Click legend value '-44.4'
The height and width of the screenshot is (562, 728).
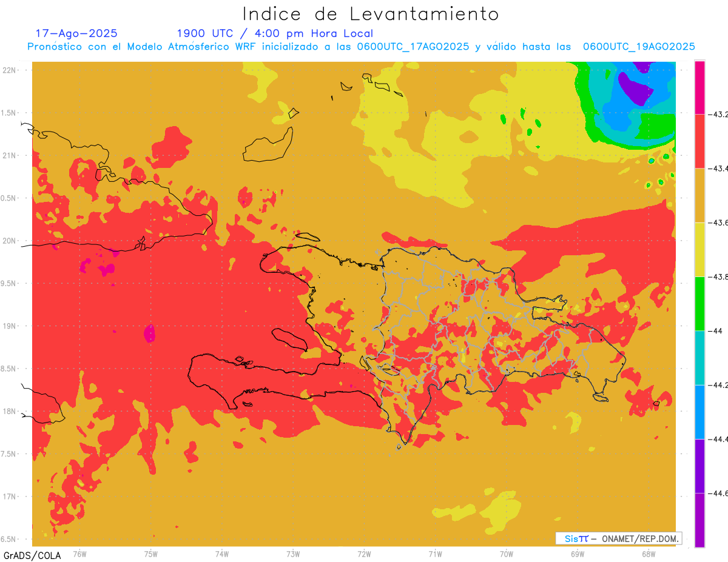tap(718, 439)
